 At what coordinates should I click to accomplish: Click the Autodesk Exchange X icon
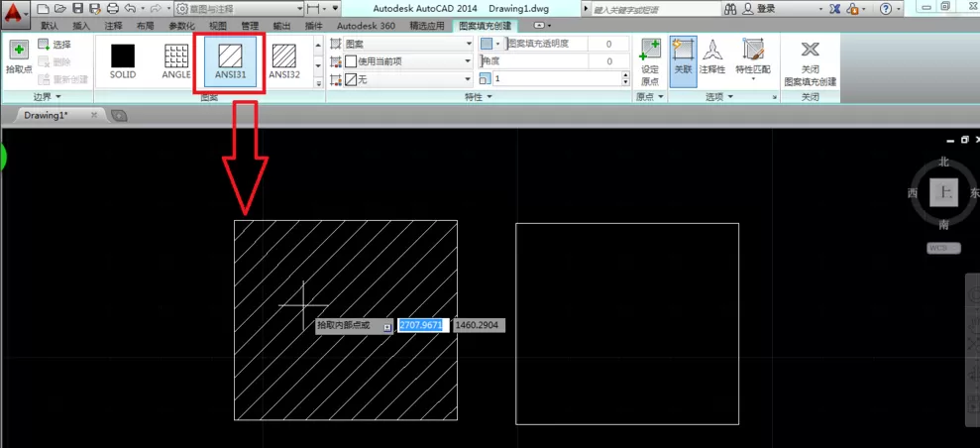(834, 9)
